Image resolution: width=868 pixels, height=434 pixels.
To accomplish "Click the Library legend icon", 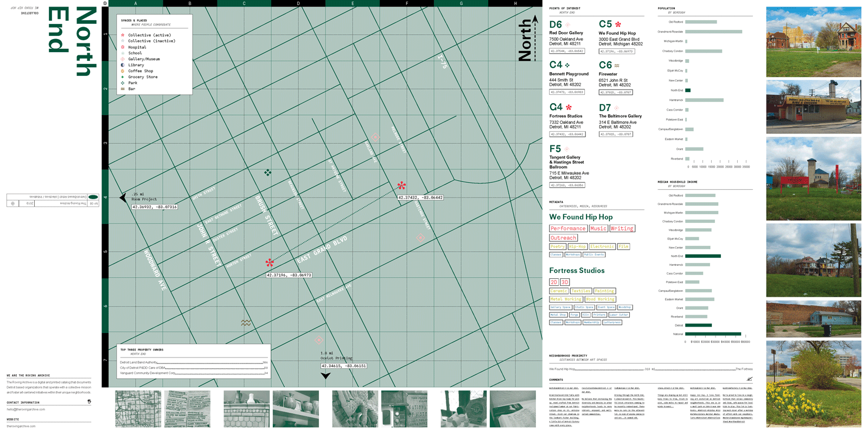I will coord(123,65).
